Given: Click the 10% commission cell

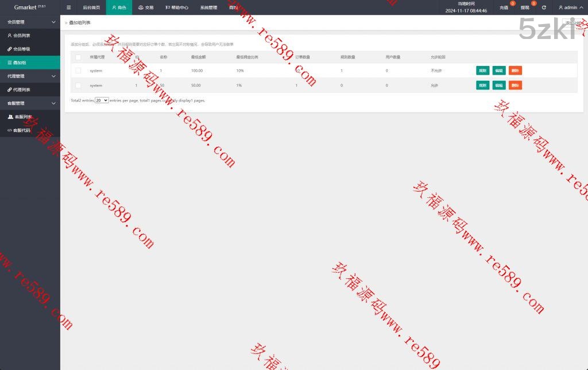Looking at the screenshot, I should click(x=240, y=71).
